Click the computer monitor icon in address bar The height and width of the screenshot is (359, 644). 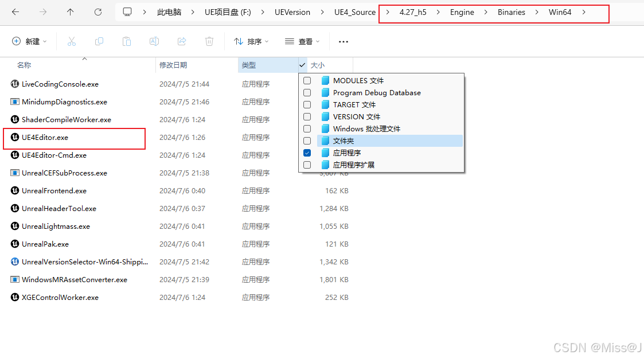click(127, 12)
